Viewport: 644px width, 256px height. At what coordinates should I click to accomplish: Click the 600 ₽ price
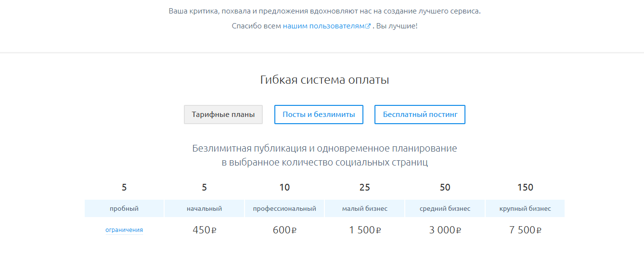284,230
